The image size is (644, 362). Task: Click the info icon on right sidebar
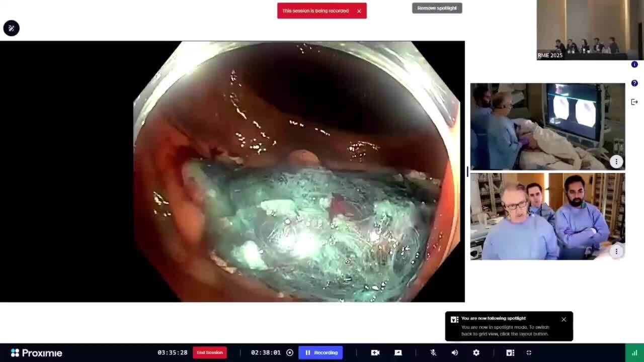tap(634, 64)
